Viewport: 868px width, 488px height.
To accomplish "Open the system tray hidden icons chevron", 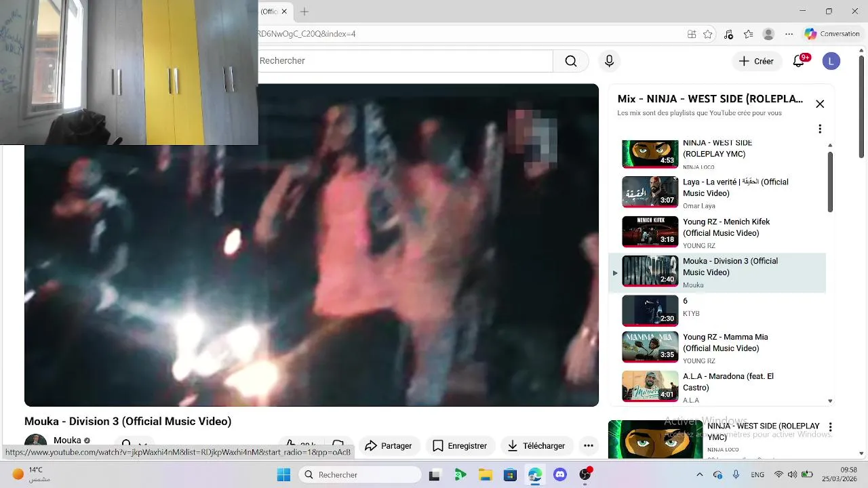I will click(700, 474).
